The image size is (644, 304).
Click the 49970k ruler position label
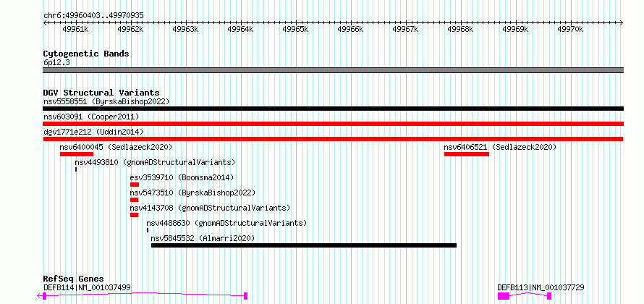click(571, 29)
